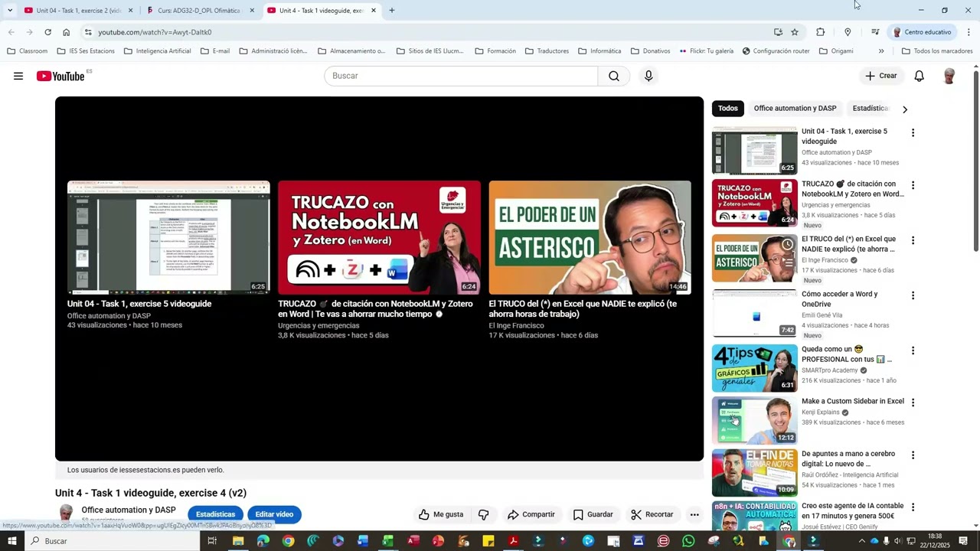Select the 'Todos' filter chip
The width and height of the screenshot is (980, 551).
728,109
